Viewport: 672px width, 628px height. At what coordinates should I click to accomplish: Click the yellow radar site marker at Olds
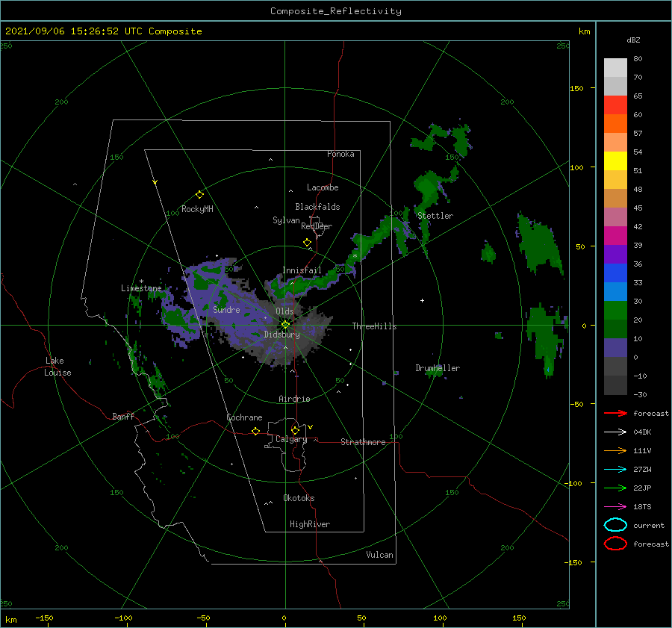285,325
